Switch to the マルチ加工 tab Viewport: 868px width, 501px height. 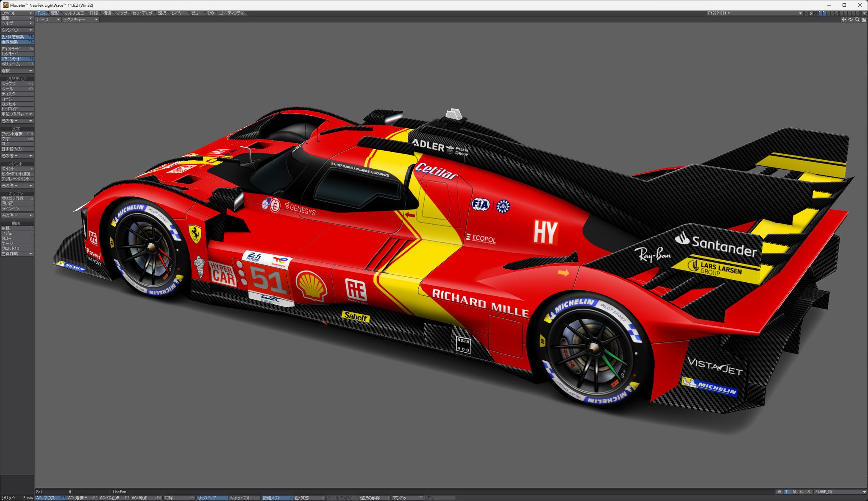pyautogui.click(x=74, y=13)
